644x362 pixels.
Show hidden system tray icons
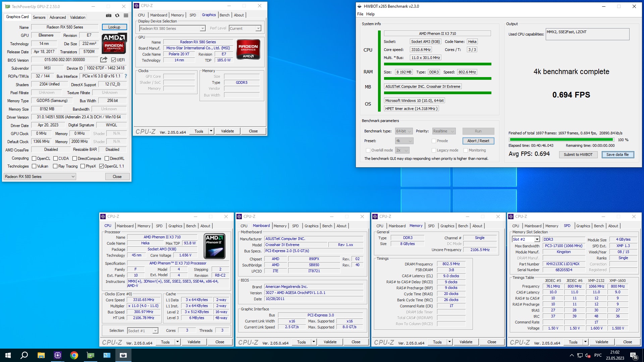(x=572, y=355)
